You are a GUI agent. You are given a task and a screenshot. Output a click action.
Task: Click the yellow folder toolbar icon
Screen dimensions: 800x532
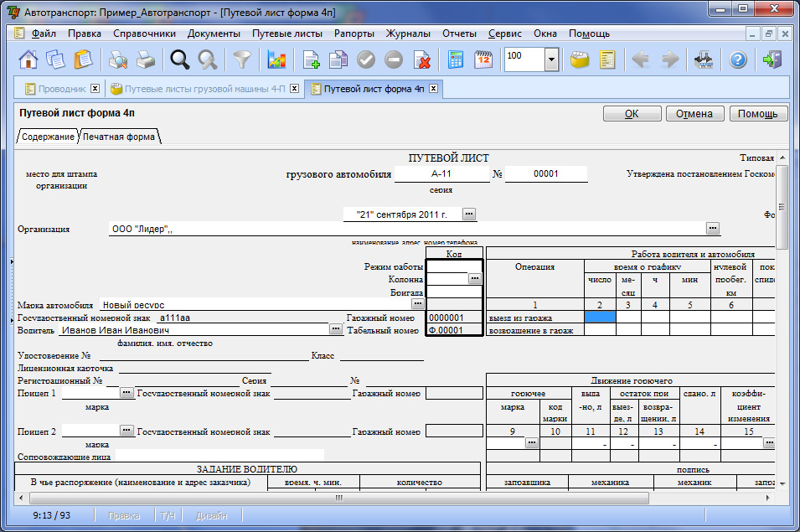pos(579,59)
